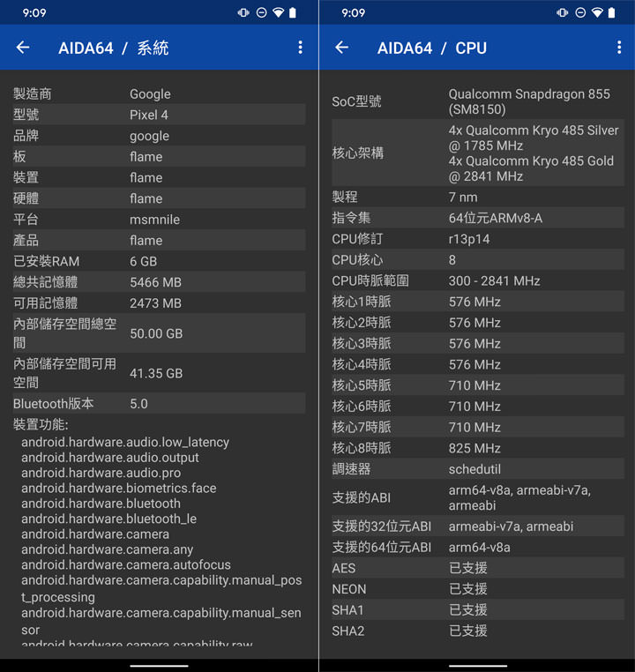The image size is (635, 672).
Task: Tap the do-not-disturb icon in right status bar
Action: (580, 13)
